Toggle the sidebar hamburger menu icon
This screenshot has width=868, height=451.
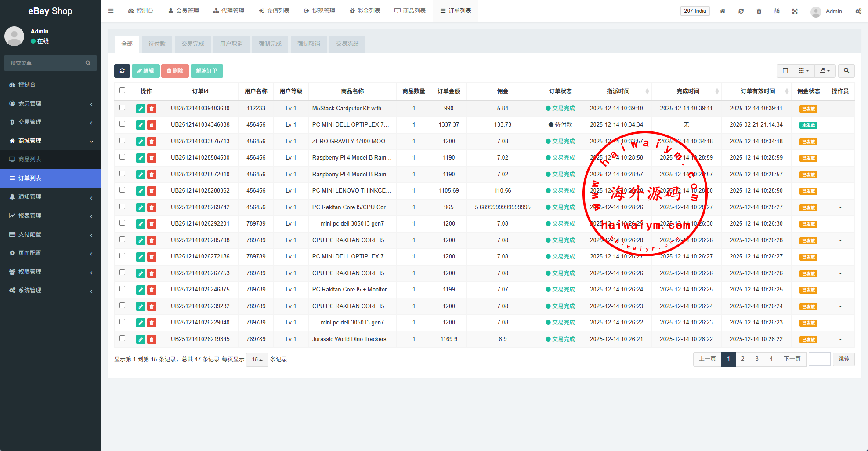point(111,11)
